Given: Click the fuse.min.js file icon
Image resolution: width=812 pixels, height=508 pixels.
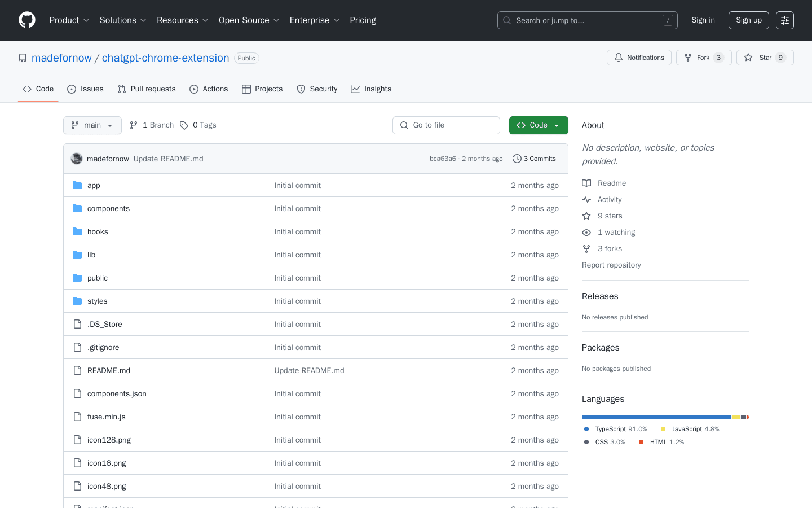Looking at the screenshot, I should pyautogui.click(x=77, y=417).
